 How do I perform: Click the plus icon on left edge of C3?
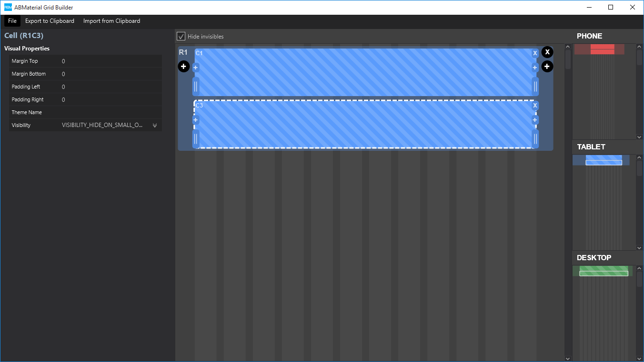195,120
